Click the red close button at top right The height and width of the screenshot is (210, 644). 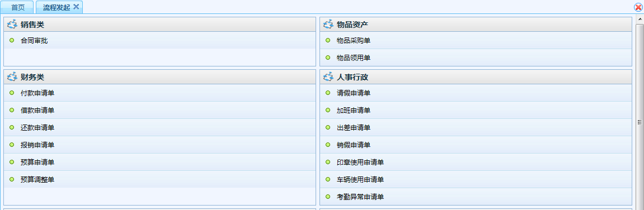pyautogui.click(x=638, y=7)
